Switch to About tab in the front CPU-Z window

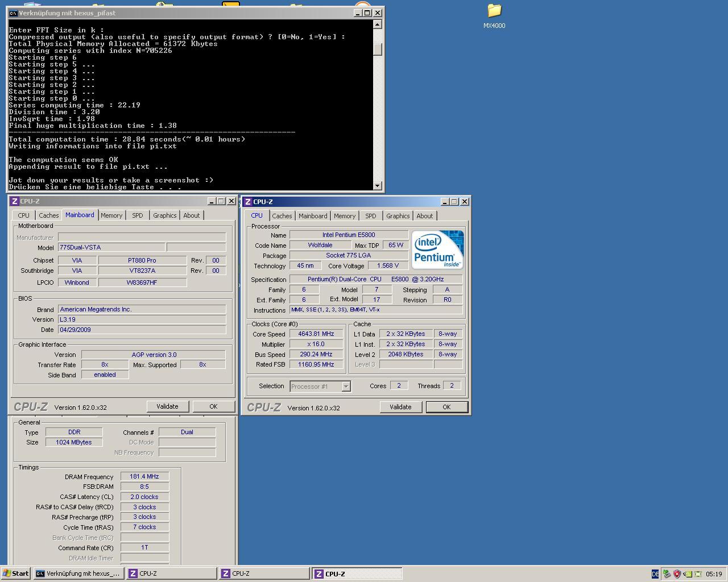[425, 216]
